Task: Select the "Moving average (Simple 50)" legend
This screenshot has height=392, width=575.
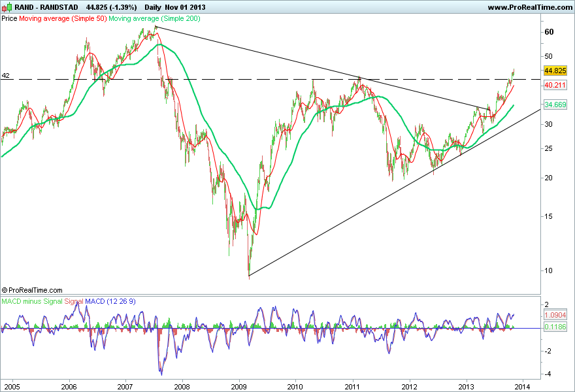Action: (x=63, y=18)
